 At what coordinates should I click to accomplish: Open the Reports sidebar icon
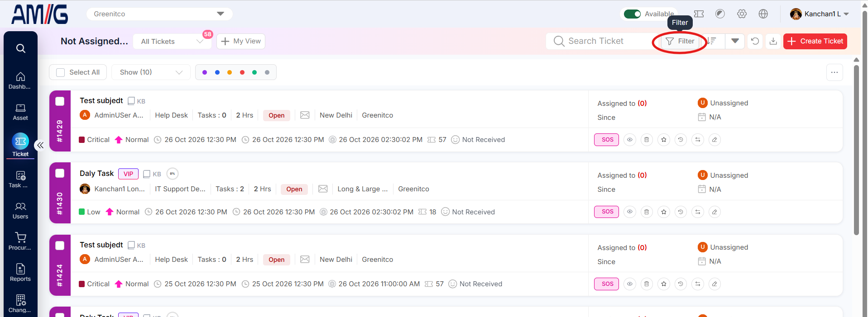click(20, 273)
